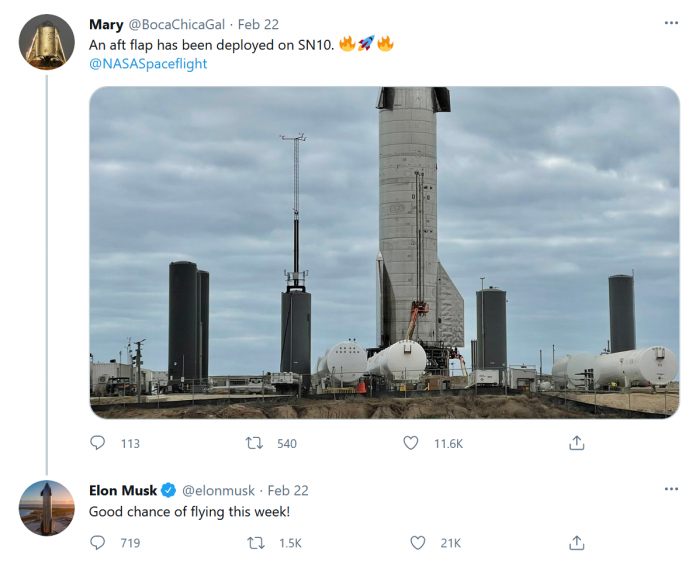This screenshot has height=562, width=700.
Task: Reply to Mary's SN10 tweet
Action: pos(98,443)
